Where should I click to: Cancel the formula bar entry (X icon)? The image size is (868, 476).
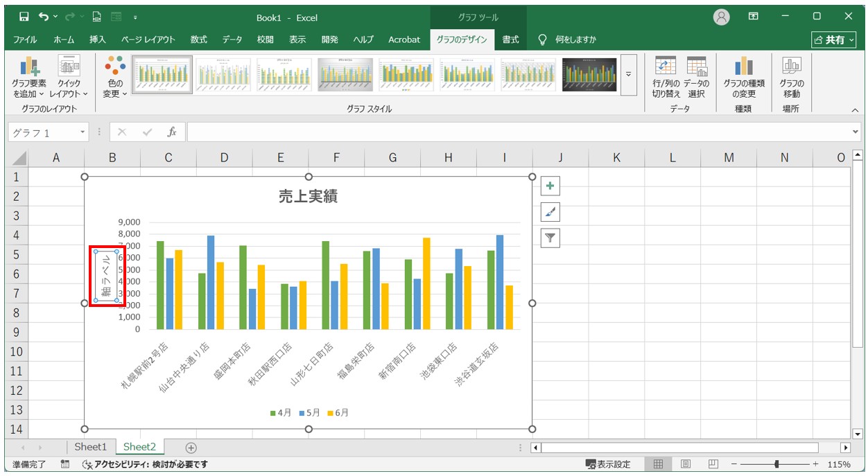122,132
